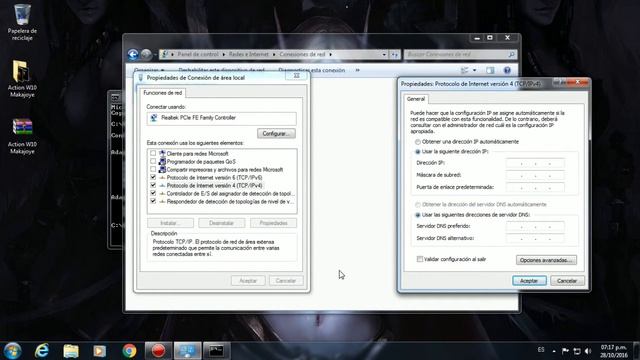Open the Papelera de reciclaje desktop icon
Viewport: 640px width, 360px height.
click(22, 22)
